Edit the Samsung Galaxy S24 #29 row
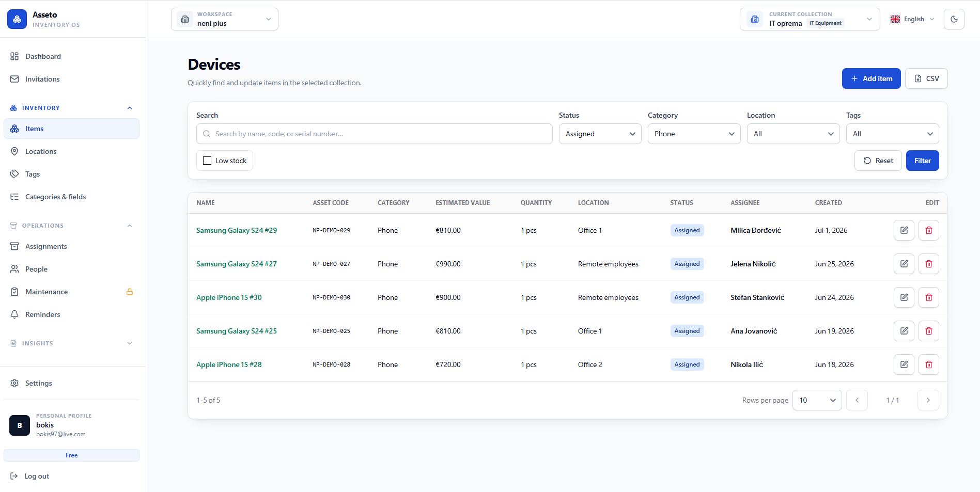Image resolution: width=980 pixels, height=492 pixels. tap(904, 230)
